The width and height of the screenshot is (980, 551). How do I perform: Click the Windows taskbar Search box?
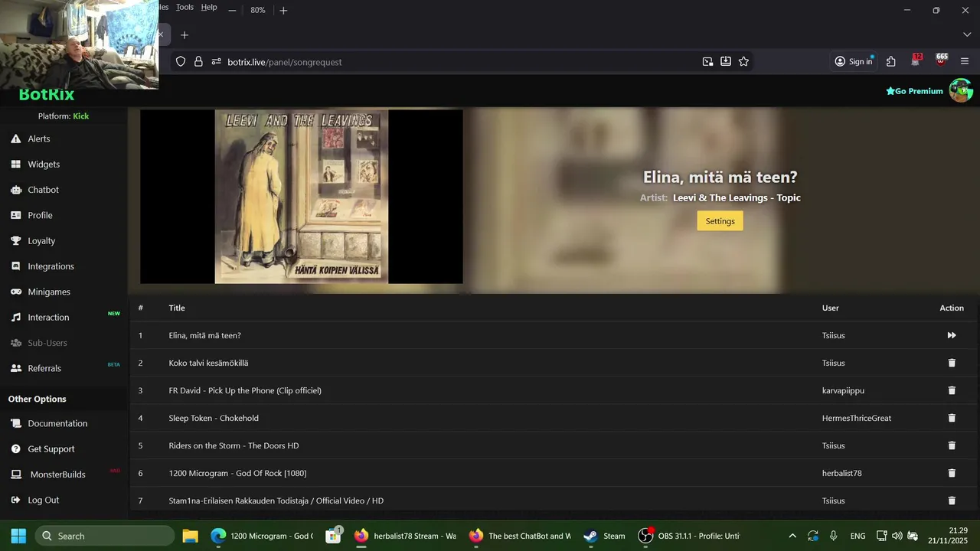[105, 536]
